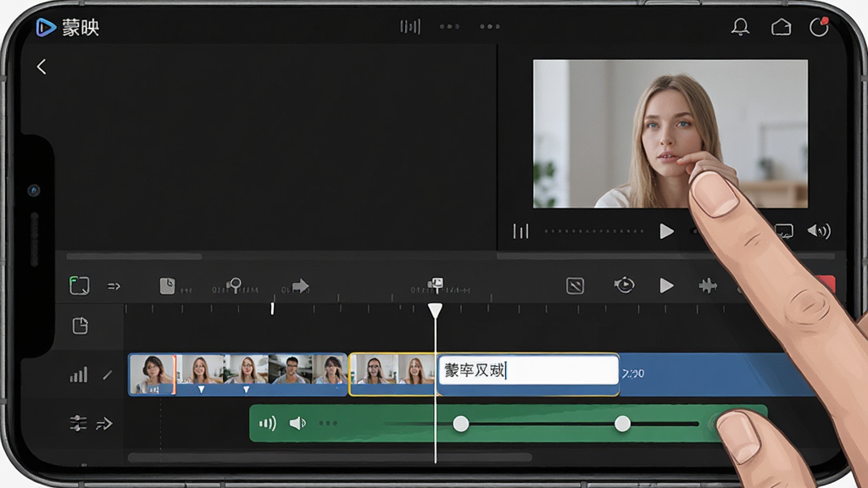Play the video in the preview panel
Screen dimensions: 868x488
point(666,231)
